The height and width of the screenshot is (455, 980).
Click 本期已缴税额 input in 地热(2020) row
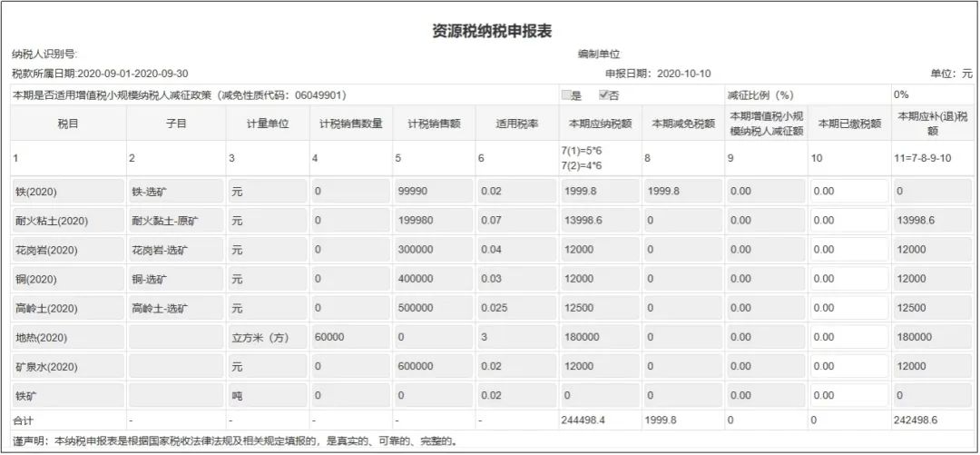[x=848, y=337]
